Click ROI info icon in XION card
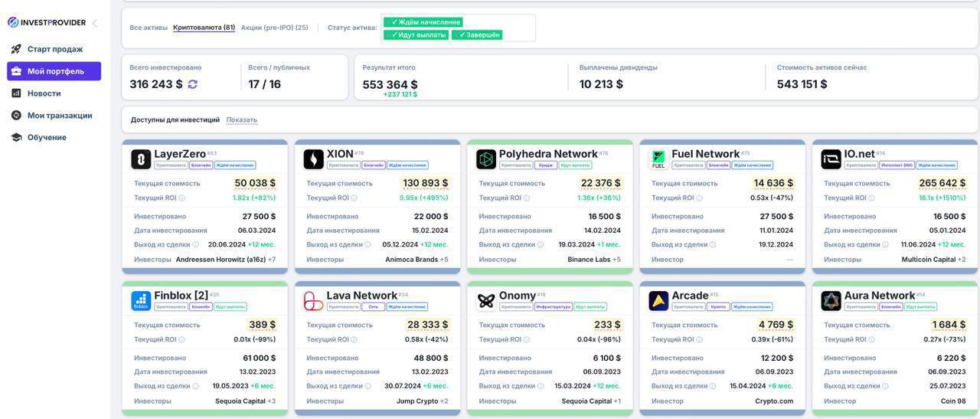This screenshot has height=419, width=980. (x=354, y=198)
